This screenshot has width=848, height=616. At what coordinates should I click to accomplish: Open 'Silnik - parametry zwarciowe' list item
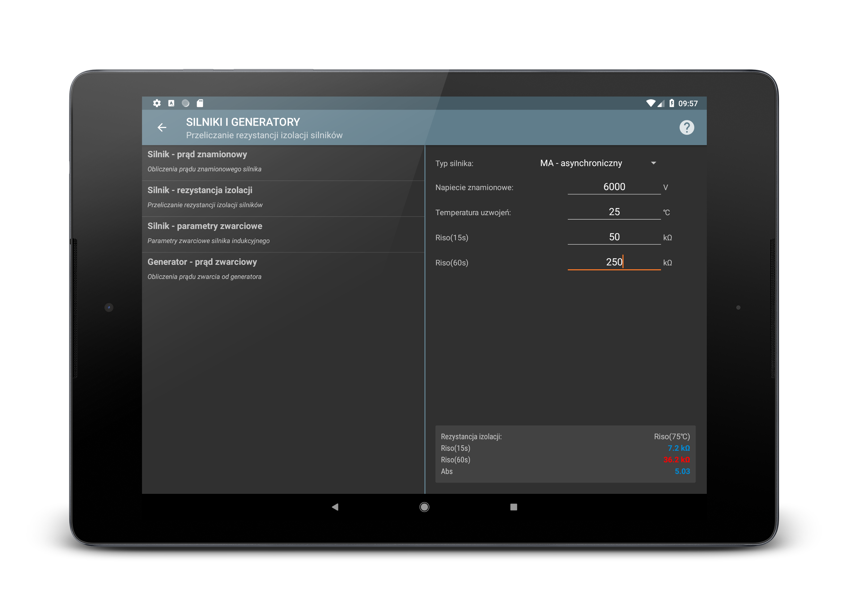(283, 235)
